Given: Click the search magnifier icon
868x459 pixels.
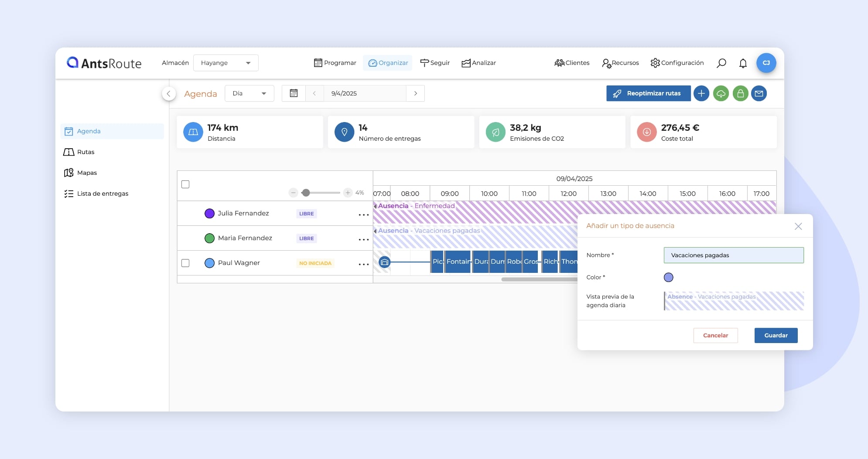Looking at the screenshot, I should pyautogui.click(x=721, y=63).
